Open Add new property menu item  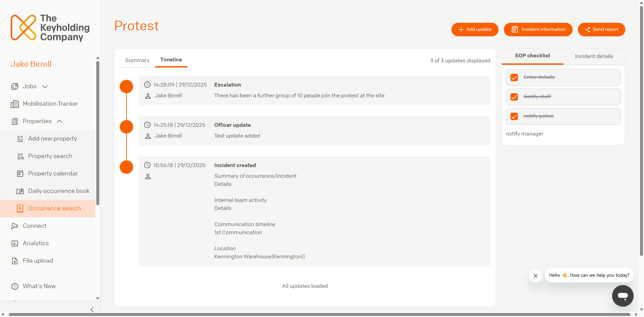(48, 139)
